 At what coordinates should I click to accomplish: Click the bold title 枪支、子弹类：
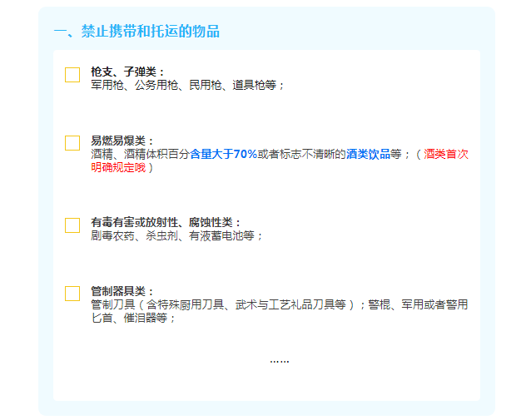click(x=128, y=72)
